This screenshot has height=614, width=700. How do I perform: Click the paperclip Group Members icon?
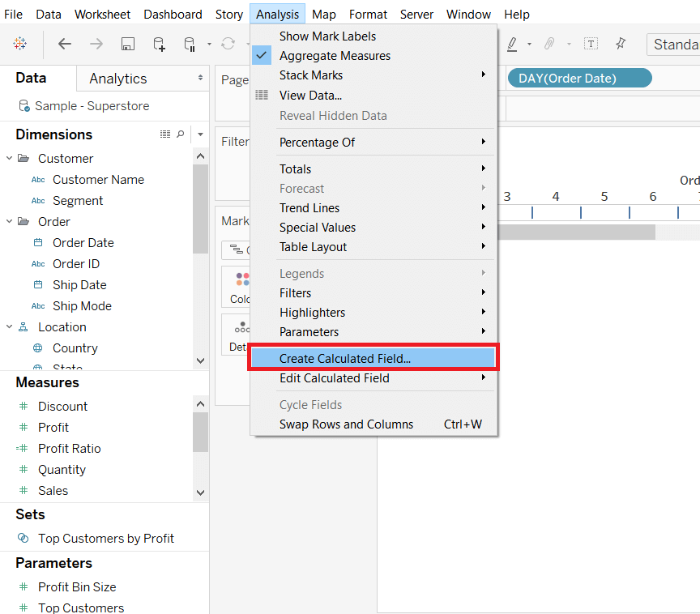click(549, 44)
